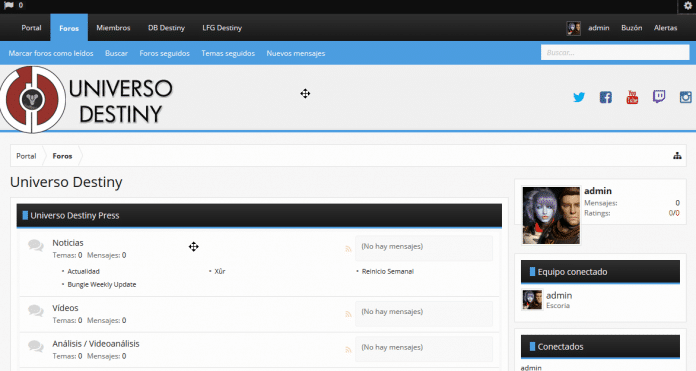Click admin avatar under Equipo conectado
This screenshot has height=371, width=696.
tap(532, 300)
